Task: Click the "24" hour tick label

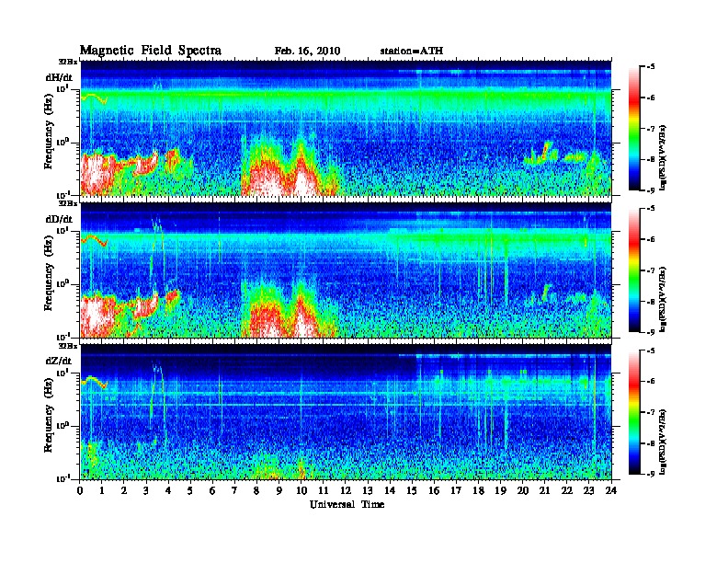Action: pyautogui.click(x=611, y=491)
